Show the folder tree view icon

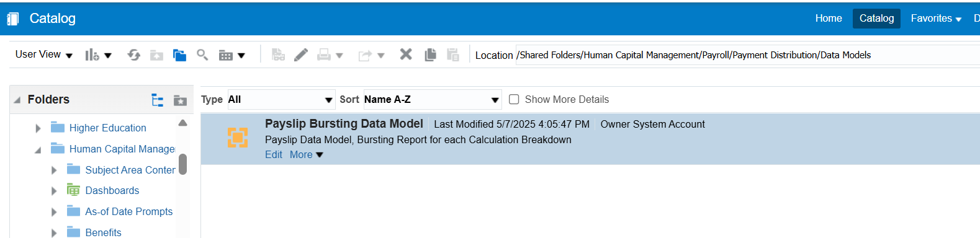[x=158, y=100]
